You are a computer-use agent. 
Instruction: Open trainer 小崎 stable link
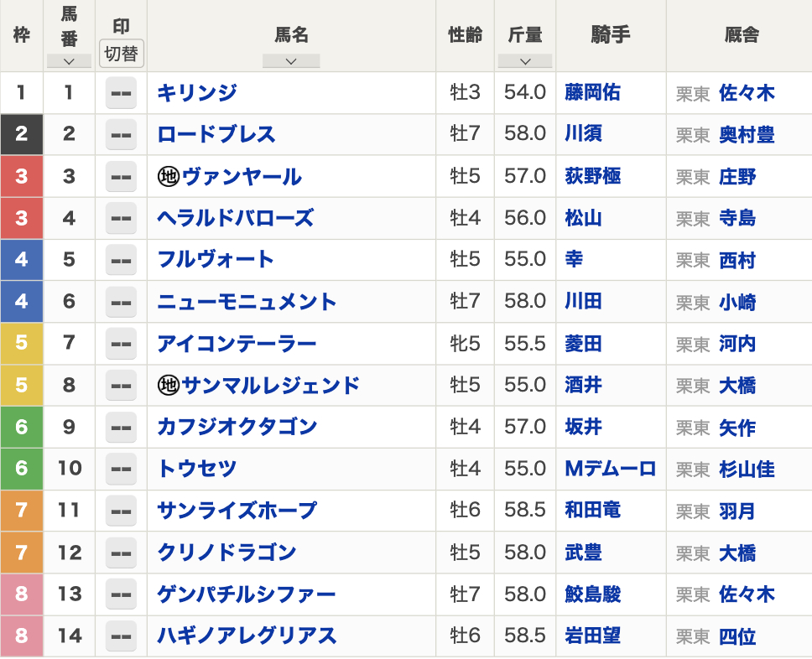[x=737, y=303]
